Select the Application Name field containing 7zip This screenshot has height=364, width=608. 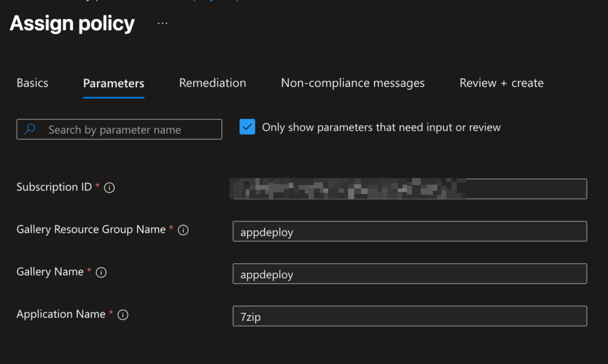point(410,316)
